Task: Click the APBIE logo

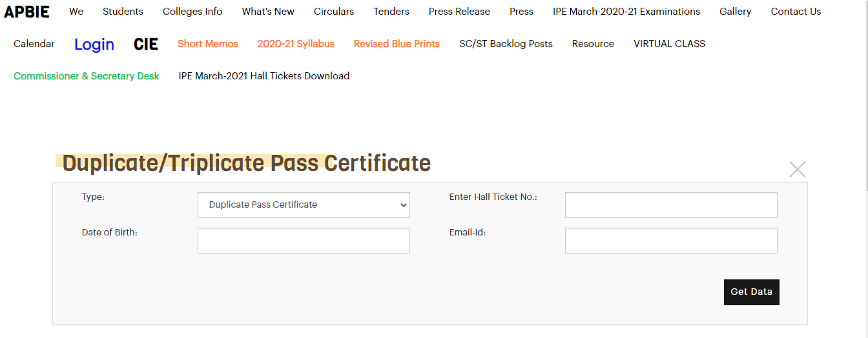Action: [26, 12]
